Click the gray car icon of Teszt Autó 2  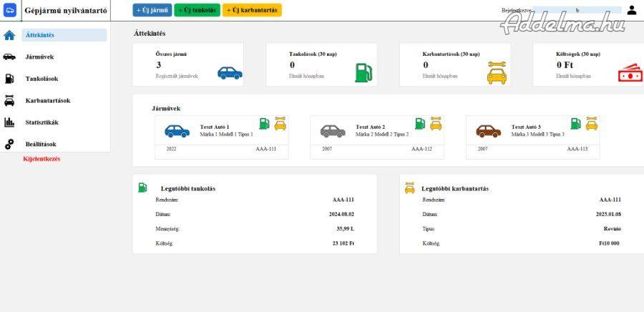point(333,131)
